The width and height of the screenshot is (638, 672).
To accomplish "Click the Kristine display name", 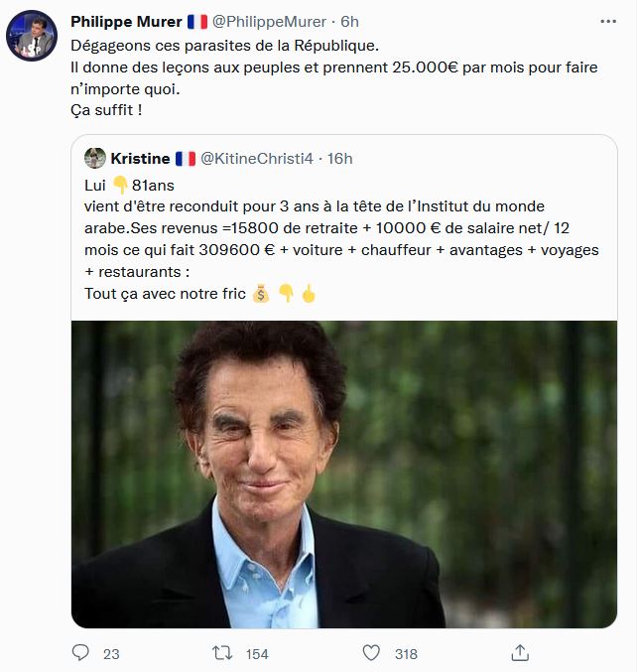I will (x=140, y=159).
